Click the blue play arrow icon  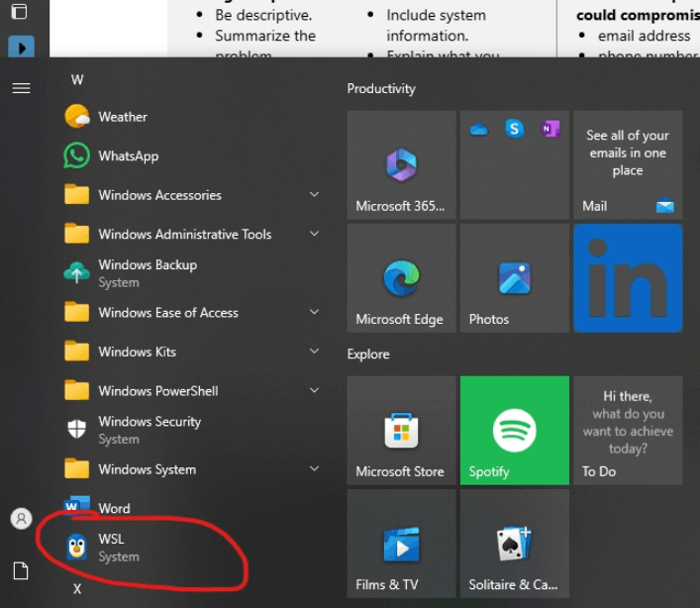(x=21, y=47)
